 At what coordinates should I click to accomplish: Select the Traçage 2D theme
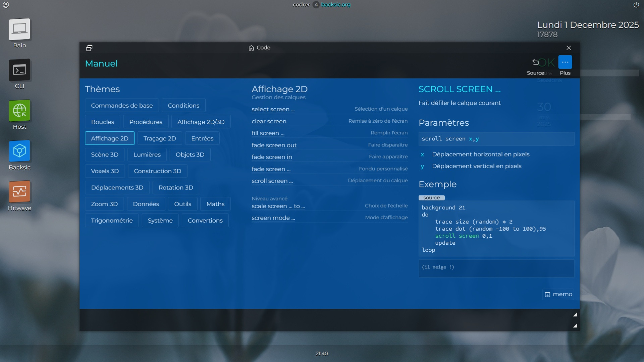coord(160,138)
